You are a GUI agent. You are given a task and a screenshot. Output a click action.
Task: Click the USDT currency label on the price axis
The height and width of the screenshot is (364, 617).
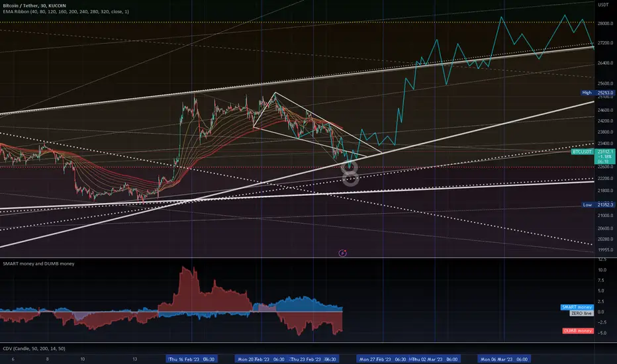[x=603, y=5]
